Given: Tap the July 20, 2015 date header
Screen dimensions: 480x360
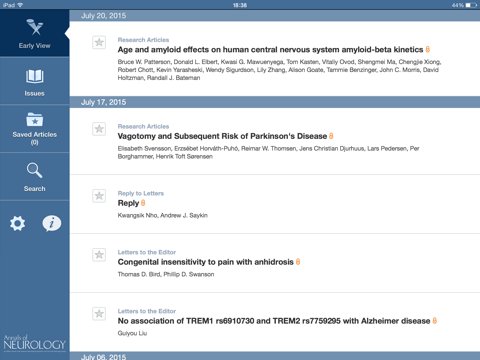Looking at the screenshot, I should click(275, 16).
